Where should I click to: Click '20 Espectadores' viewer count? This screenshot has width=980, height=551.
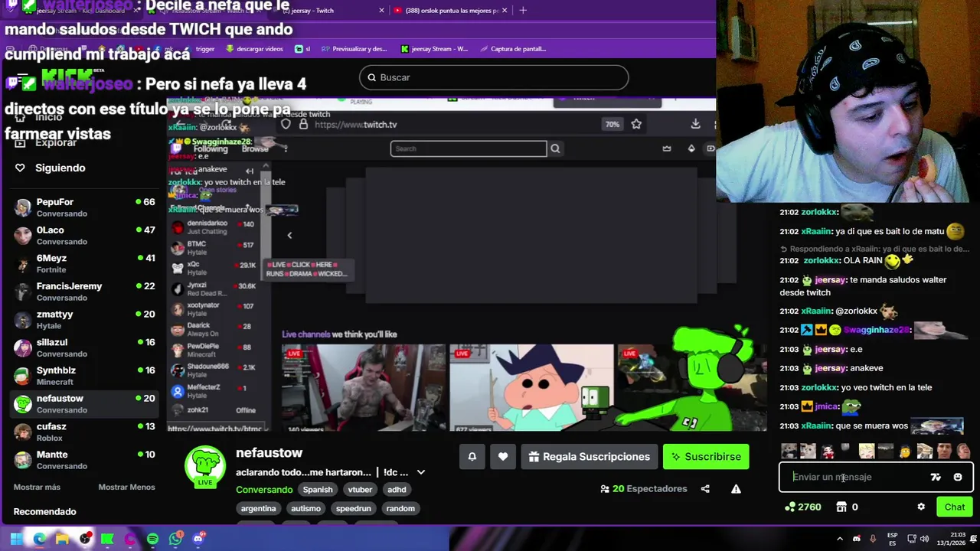pyautogui.click(x=643, y=489)
